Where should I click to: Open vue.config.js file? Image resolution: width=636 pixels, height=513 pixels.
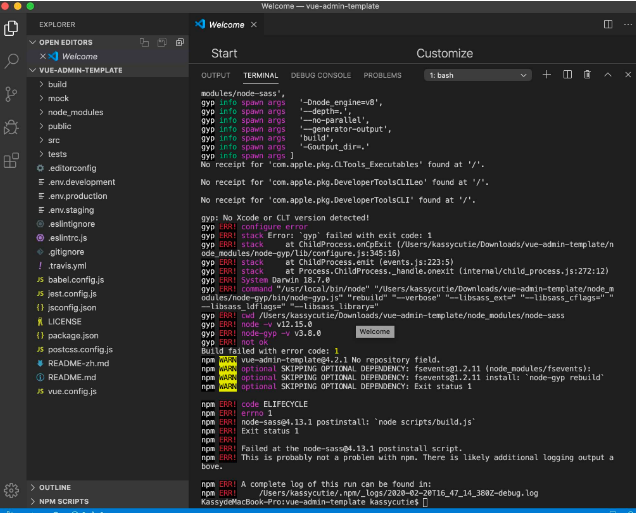(x=72, y=391)
